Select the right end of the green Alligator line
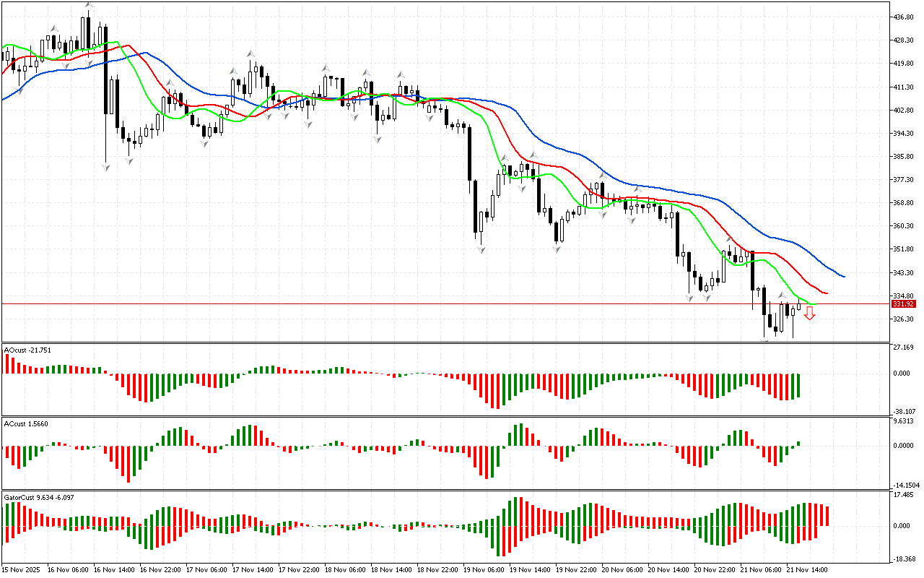This screenshot has height=578, width=924. coord(811,303)
